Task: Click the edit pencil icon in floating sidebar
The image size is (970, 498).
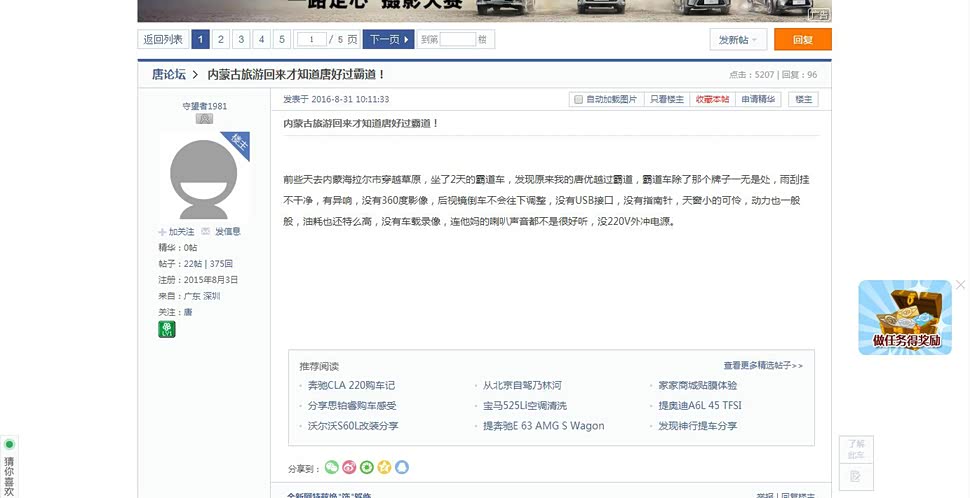Action: 856,476
